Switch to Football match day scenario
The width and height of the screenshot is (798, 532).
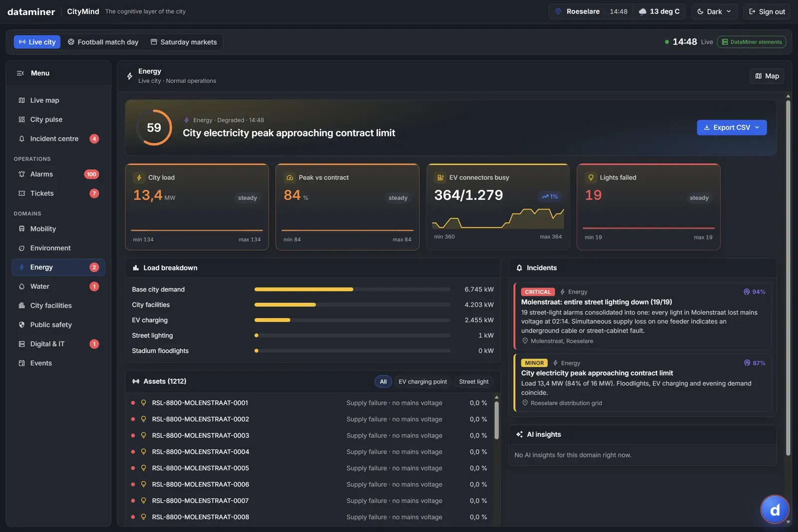click(103, 42)
